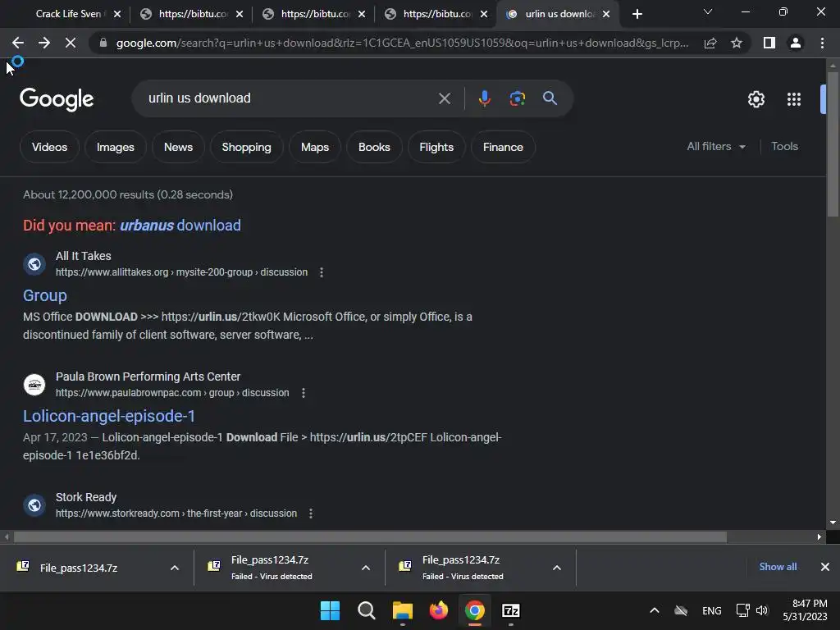Follow the 'urbanus download' suggestion

(180, 225)
